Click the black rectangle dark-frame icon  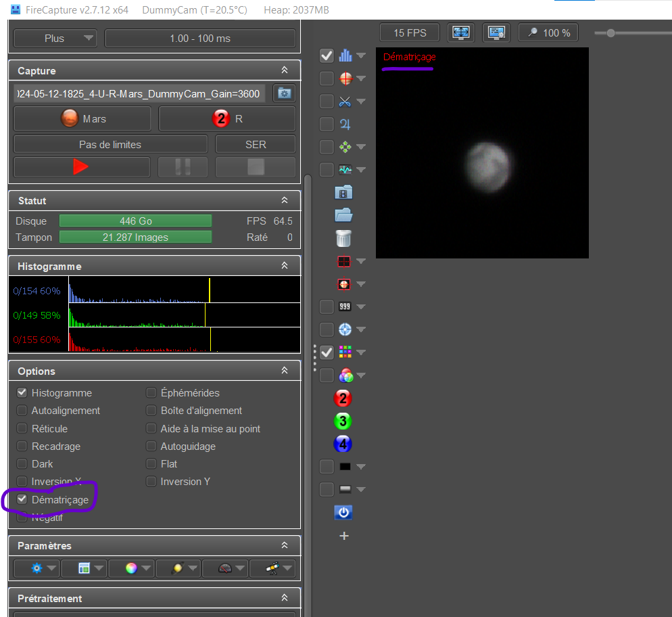[345, 467]
